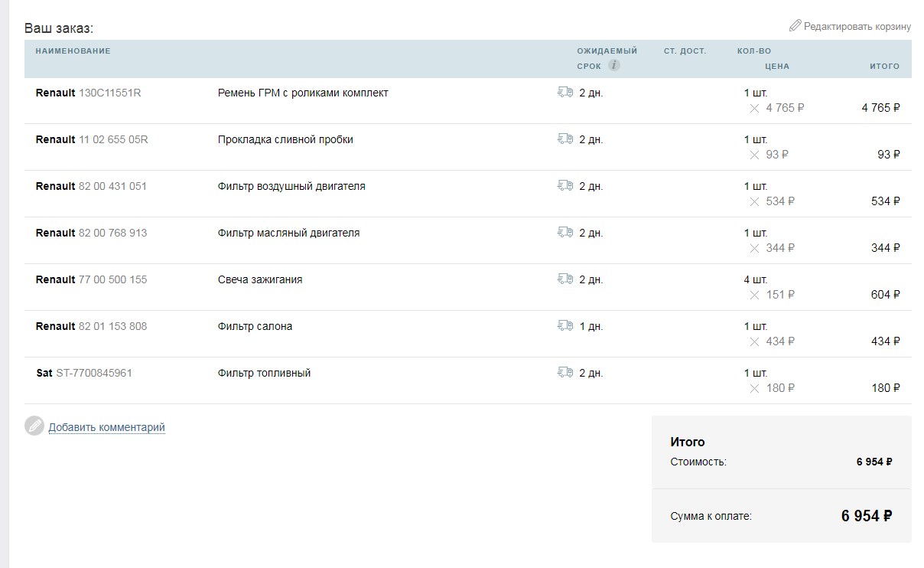
Task: Click the 1 дн. delivery term
Action: click(591, 326)
